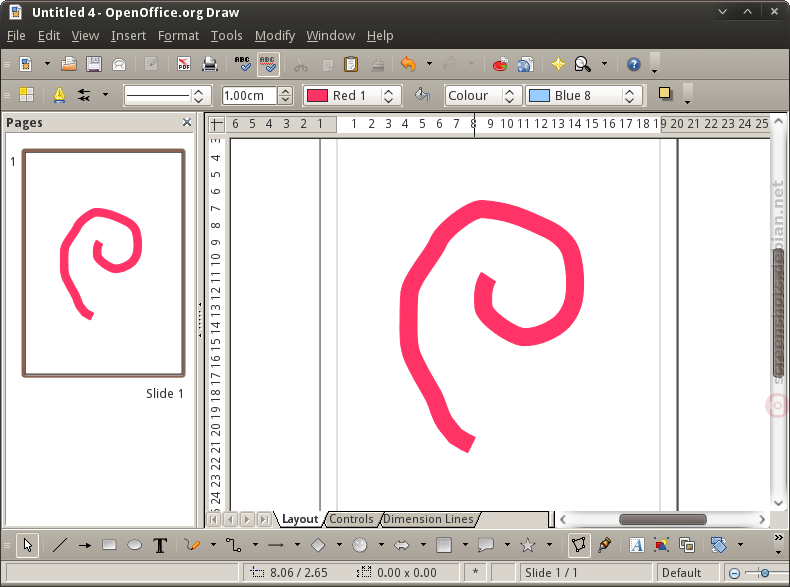Open the Fontwork Gallery icon
The image size is (790, 587).
[x=637, y=545]
